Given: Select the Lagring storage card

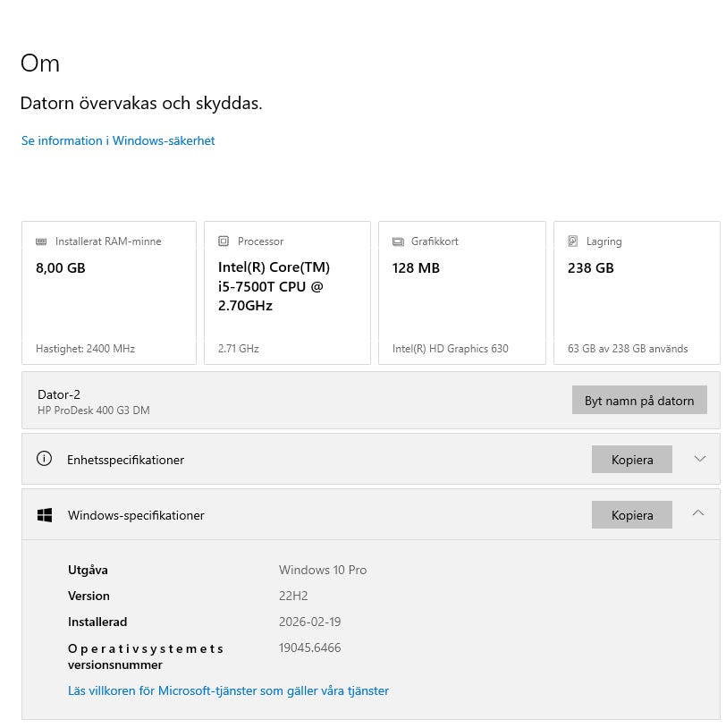Looking at the screenshot, I should [x=637, y=293].
